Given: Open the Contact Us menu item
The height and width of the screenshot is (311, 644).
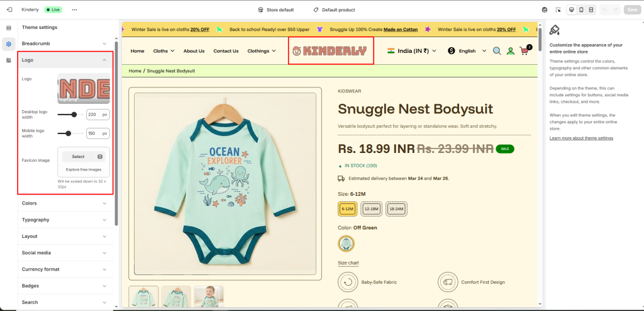Looking at the screenshot, I should pos(226,51).
